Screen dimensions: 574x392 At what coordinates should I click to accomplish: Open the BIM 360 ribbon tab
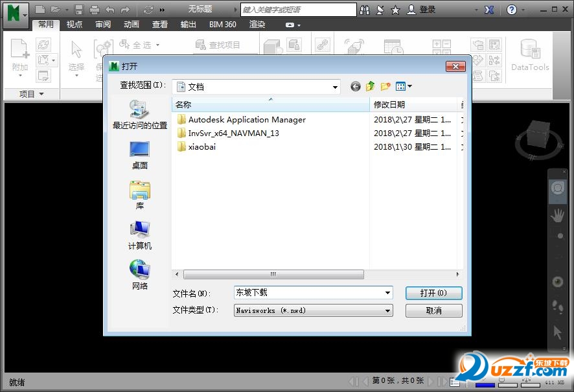coord(223,24)
